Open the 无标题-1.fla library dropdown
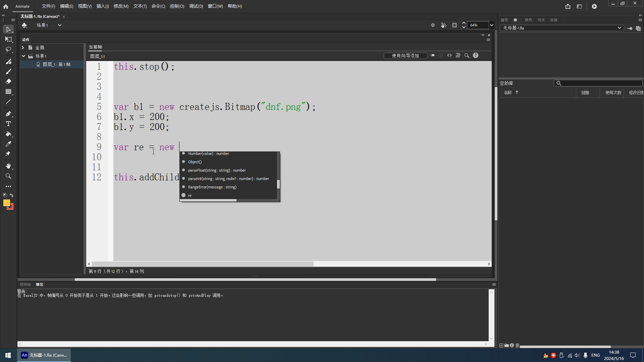The height and width of the screenshot is (362, 644). click(x=619, y=28)
